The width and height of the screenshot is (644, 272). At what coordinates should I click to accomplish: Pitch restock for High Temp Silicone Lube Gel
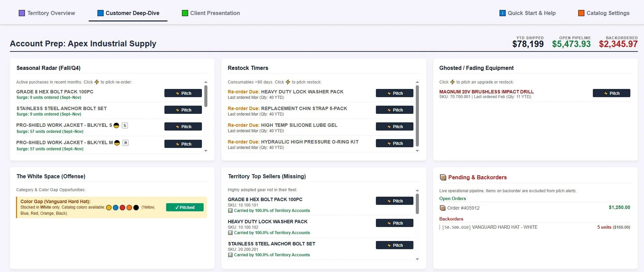tap(395, 127)
